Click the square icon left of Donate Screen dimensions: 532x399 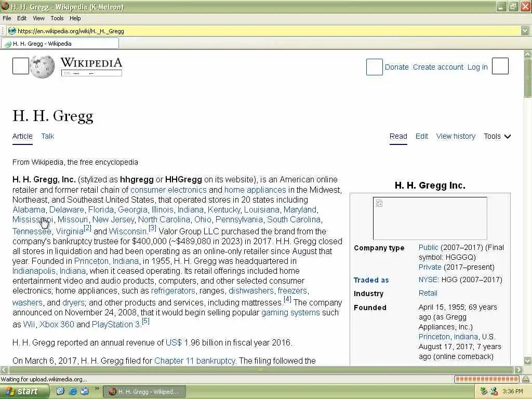[374, 67]
